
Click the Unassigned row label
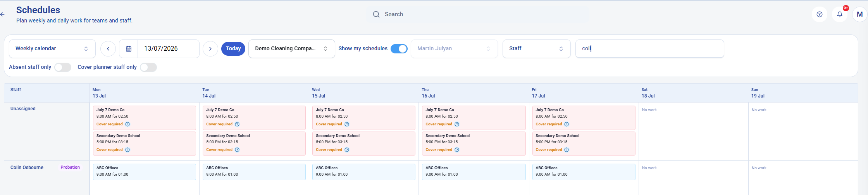click(23, 109)
